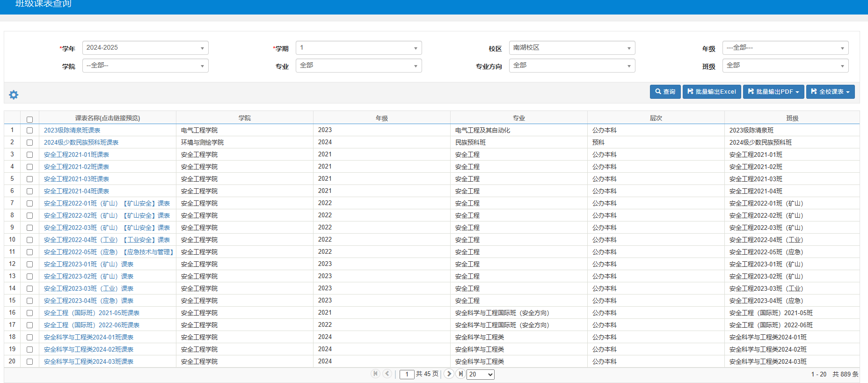The width and height of the screenshot is (868, 383).
Task: Open the 学年 2024-2025 dropdown
Action: 146,48
